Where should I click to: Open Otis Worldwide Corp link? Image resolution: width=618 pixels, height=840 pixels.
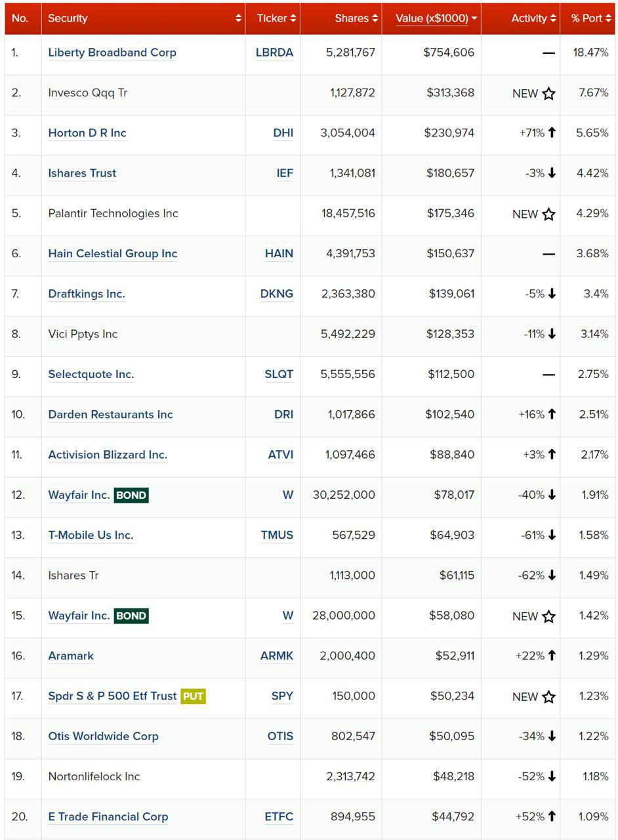[103, 736]
